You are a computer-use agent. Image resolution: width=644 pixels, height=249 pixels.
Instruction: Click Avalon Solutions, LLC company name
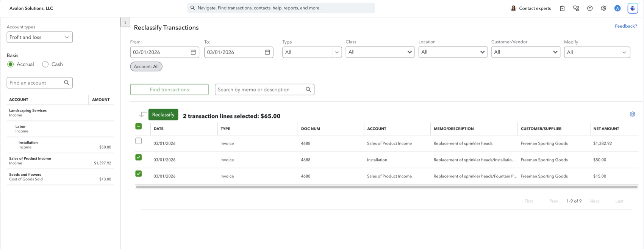[31, 8]
